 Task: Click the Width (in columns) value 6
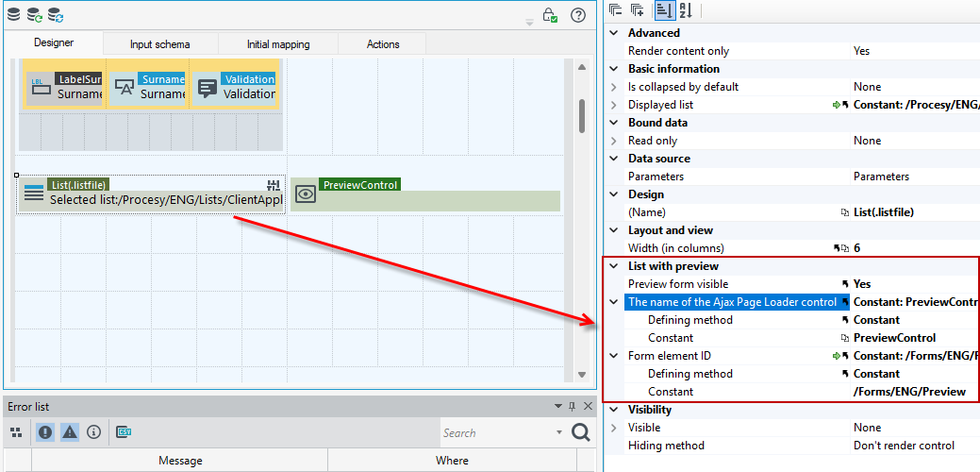click(856, 248)
